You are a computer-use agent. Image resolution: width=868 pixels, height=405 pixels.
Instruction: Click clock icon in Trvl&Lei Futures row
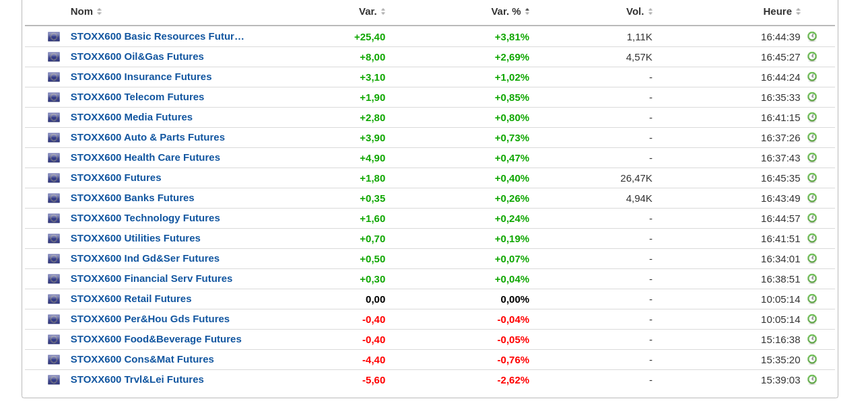pos(812,379)
